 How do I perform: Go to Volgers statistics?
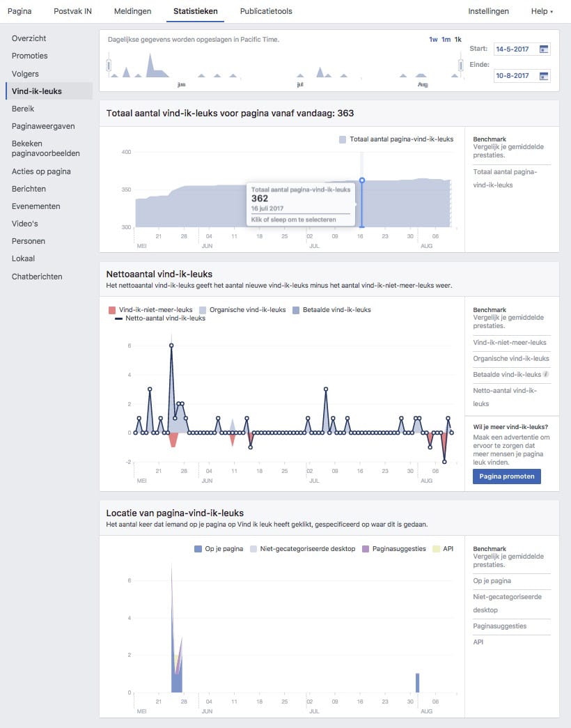(x=25, y=74)
